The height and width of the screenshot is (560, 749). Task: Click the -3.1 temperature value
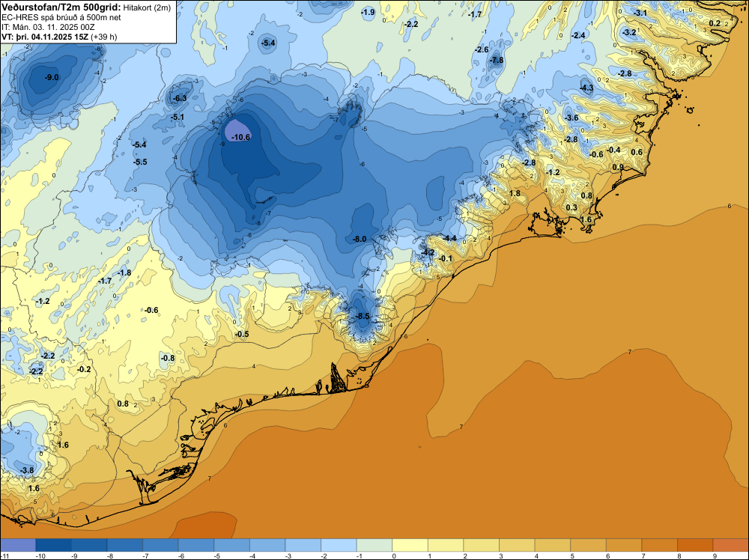click(x=640, y=13)
